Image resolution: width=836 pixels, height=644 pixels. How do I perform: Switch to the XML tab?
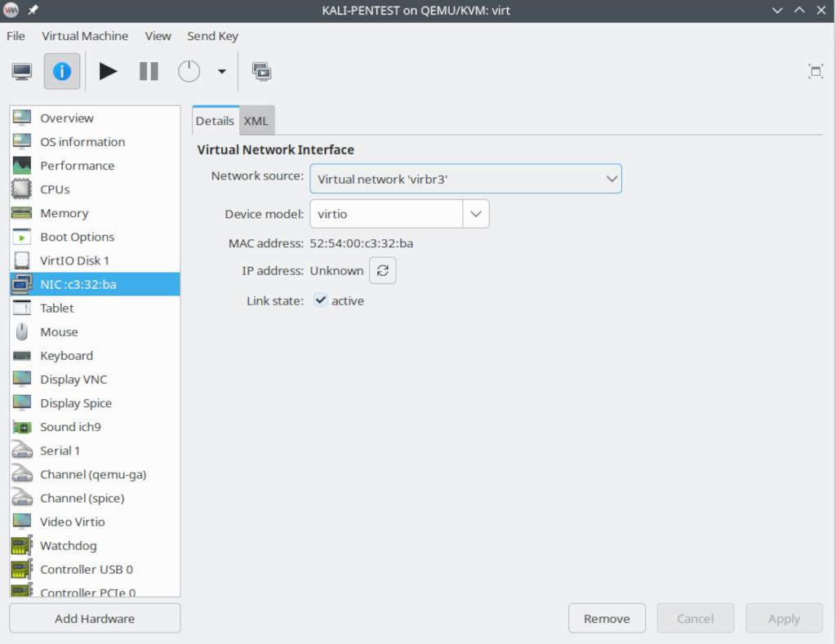pyautogui.click(x=256, y=121)
